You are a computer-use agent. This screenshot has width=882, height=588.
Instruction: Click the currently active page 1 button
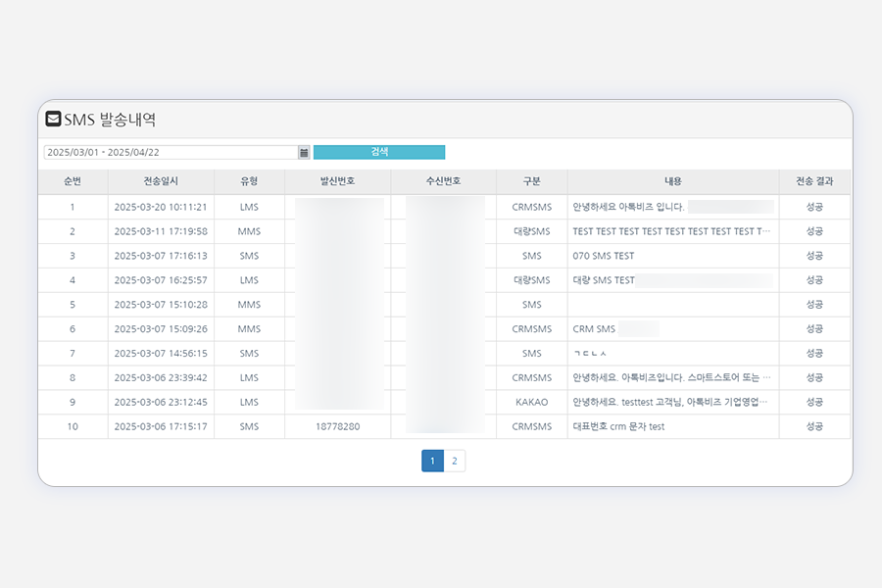(432, 460)
